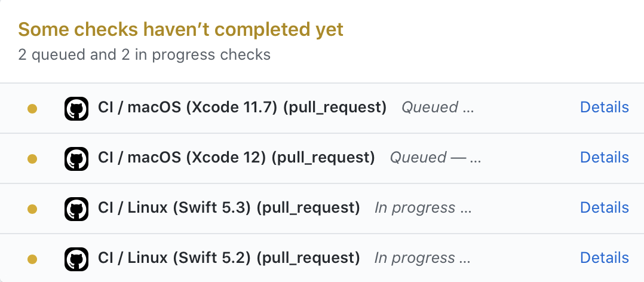Click yellow pending dot for Xcode 12 check
644x282 pixels.
[x=32, y=159]
